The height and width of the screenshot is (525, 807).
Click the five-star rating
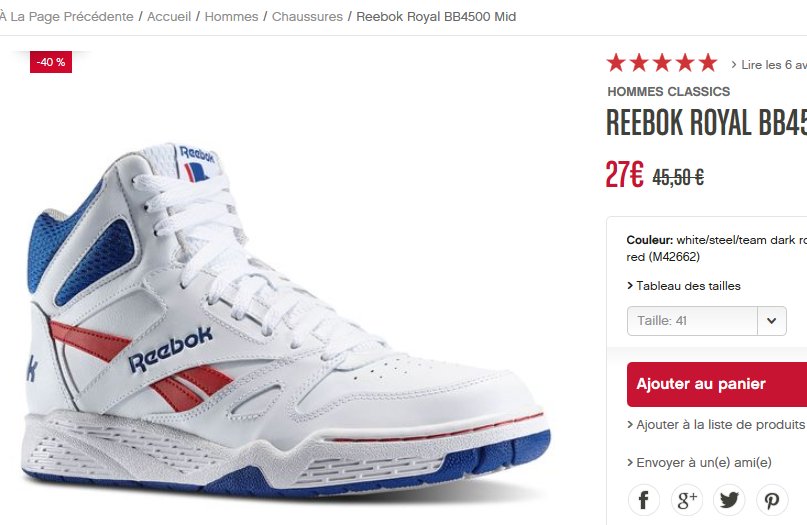pyautogui.click(x=662, y=63)
